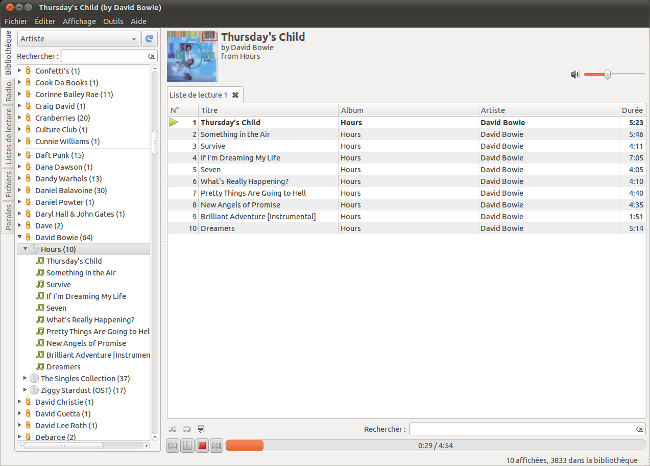
Task: Click the green now-playing arrow icon
Action: [x=174, y=122]
